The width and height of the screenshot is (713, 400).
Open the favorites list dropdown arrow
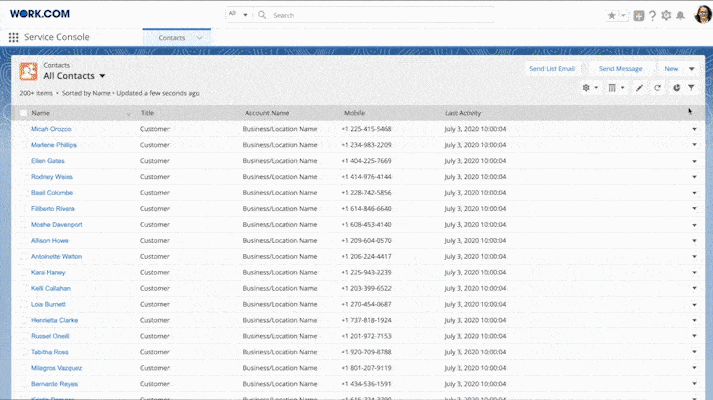(623, 15)
